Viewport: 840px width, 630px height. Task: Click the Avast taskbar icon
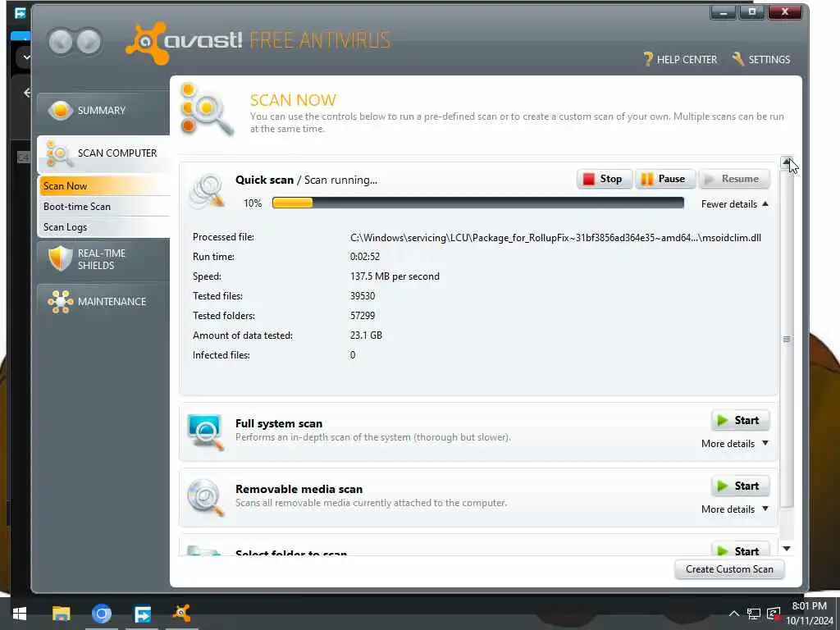(x=181, y=614)
